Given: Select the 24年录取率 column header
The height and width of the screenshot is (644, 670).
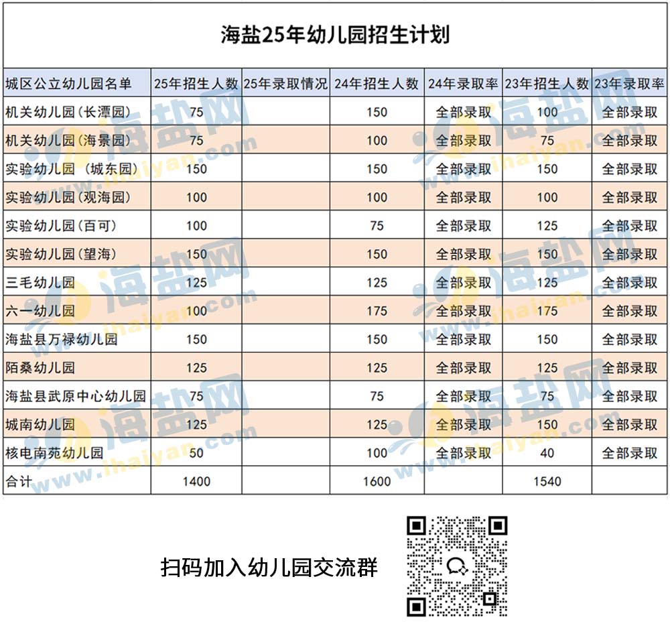Looking at the screenshot, I should (x=463, y=84).
